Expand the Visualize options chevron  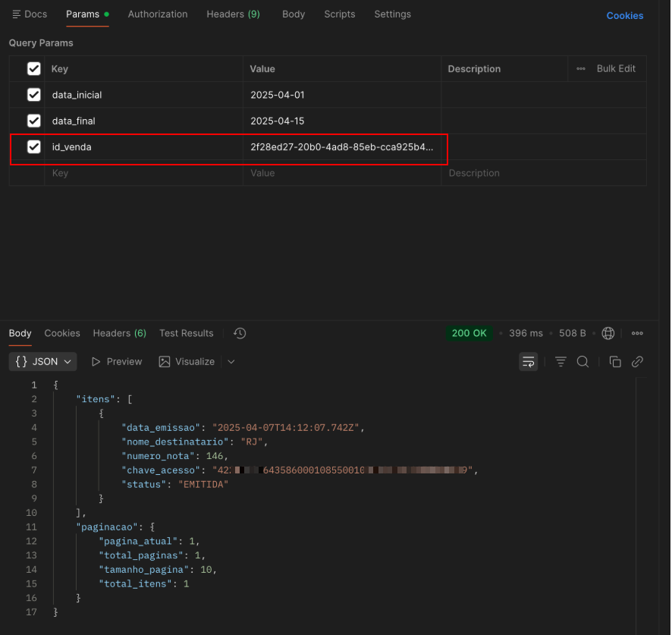231,362
